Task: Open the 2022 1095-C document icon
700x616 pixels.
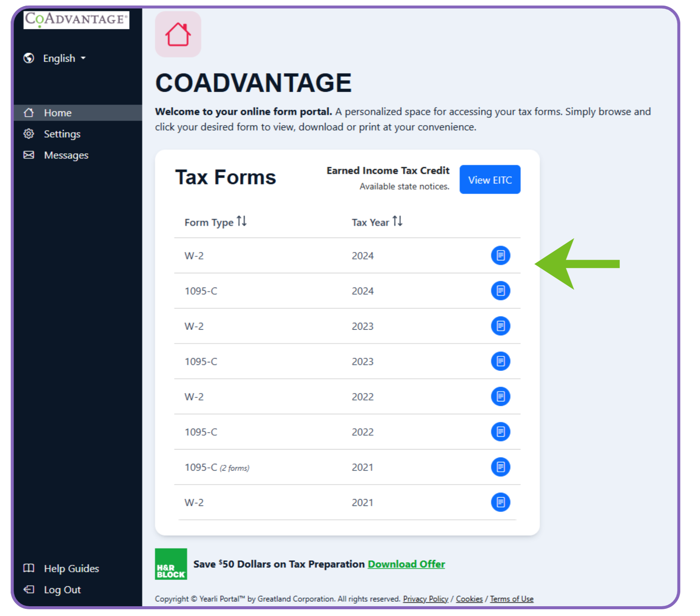Action: (500, 432)
